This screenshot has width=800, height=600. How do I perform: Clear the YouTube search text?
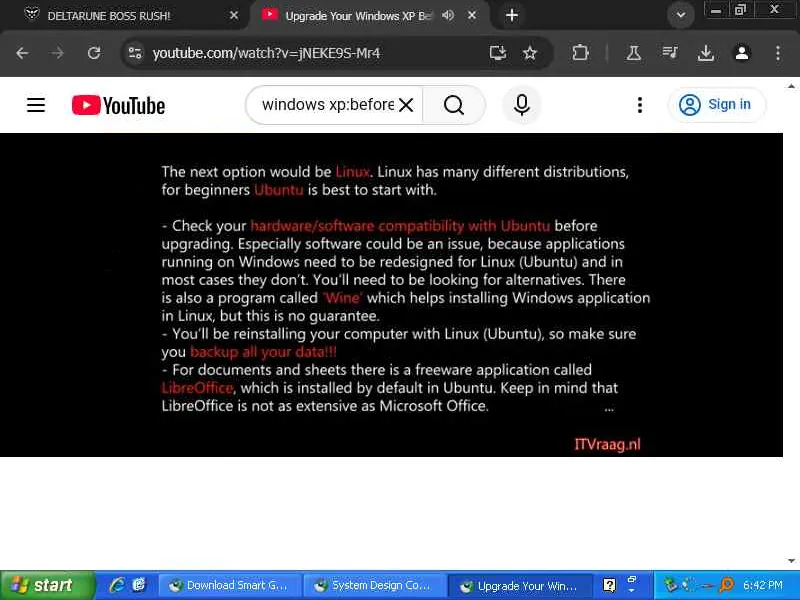pyautogui.click(x=406, y=105)
